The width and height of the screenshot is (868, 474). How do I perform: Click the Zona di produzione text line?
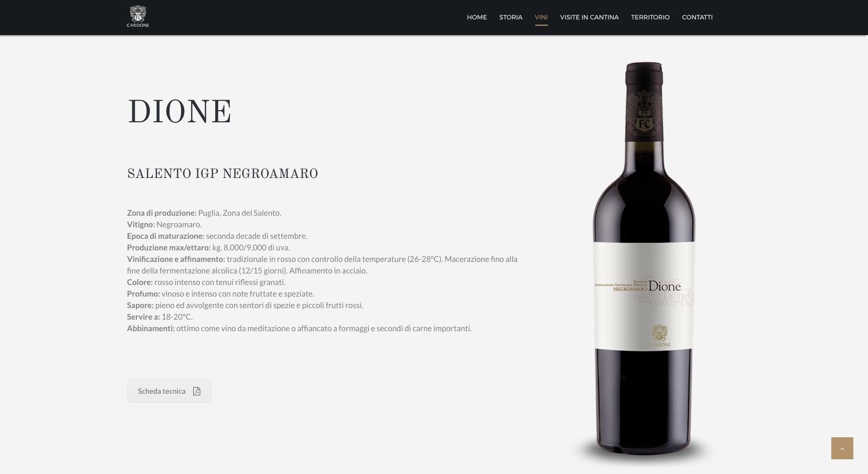click(204, 213)
